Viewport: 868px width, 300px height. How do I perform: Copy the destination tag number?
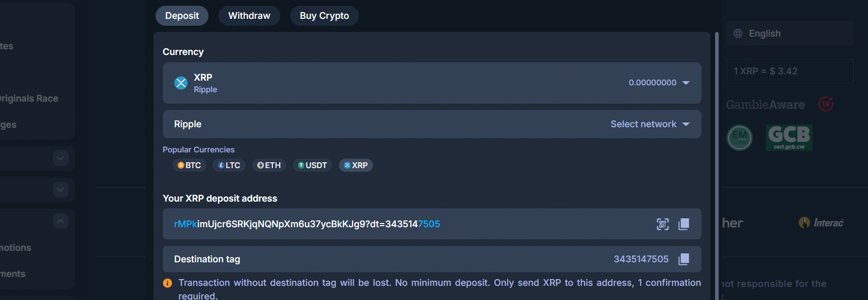(684, 259)
